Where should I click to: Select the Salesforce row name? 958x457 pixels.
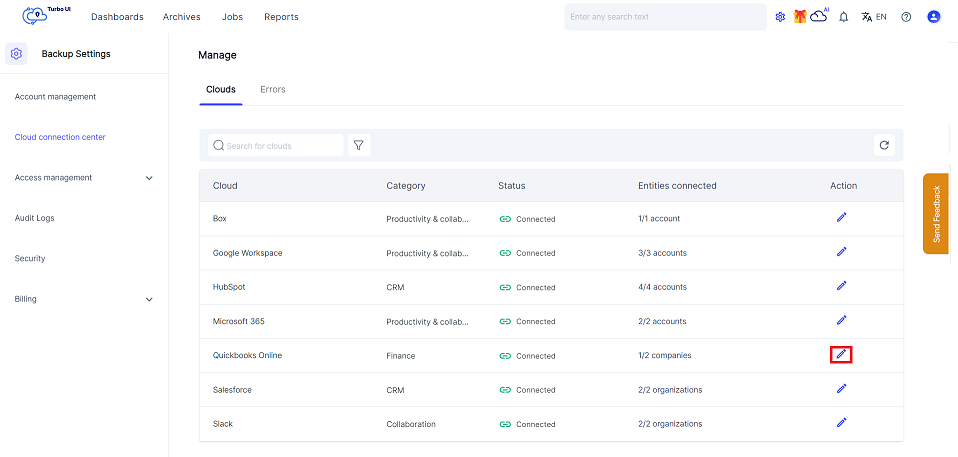(x=232, y=389)
